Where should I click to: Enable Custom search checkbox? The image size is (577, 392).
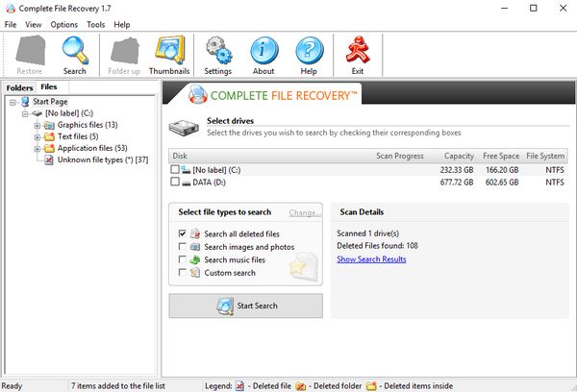(182, 272)
